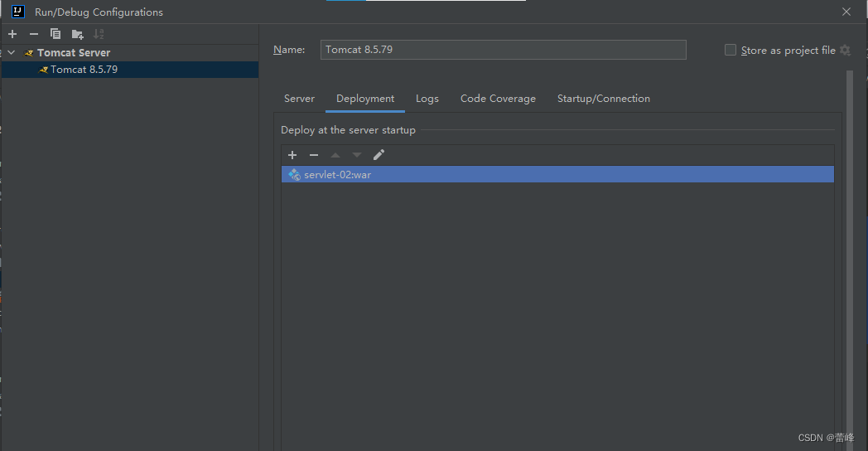Switch to the Server tab
This screenshot has width=868, height=451.
pos(299,99)
